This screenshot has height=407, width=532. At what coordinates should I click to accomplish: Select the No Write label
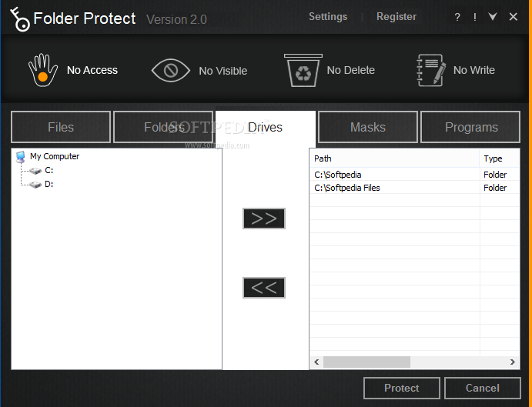pos(474,70)
